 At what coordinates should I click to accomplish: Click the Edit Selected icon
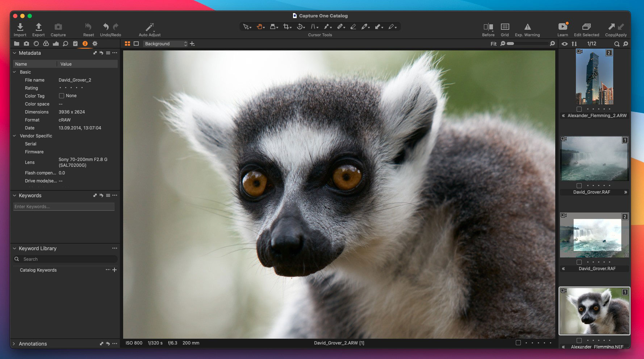(586, 27)
